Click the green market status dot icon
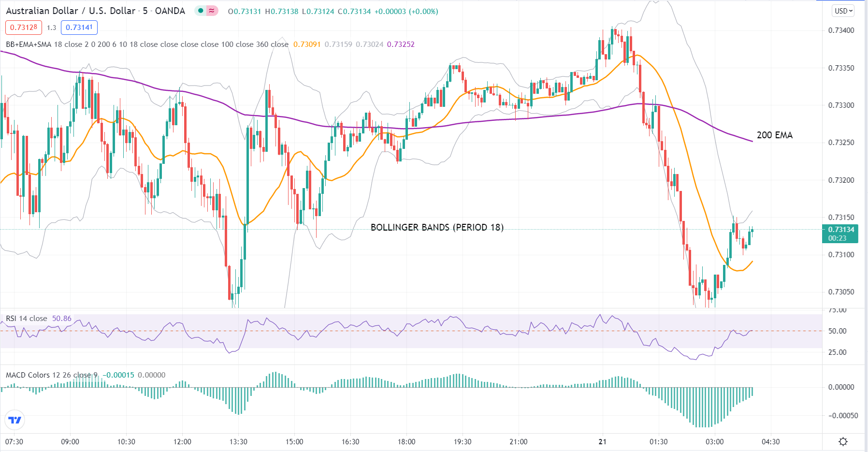 coord(201,11)
